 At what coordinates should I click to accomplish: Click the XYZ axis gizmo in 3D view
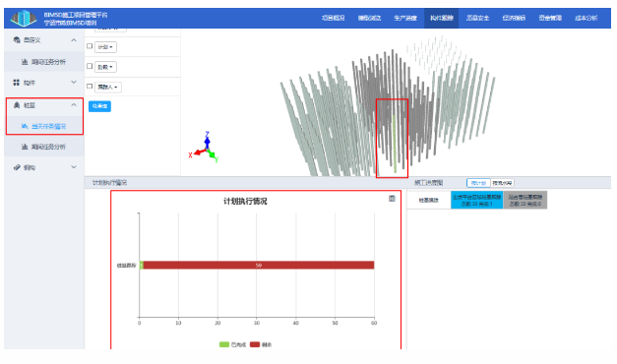point(204,148)
